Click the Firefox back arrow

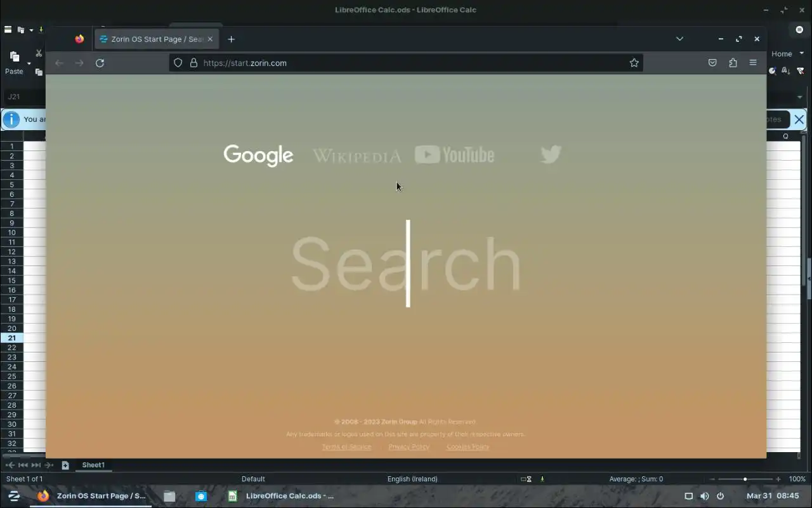point(59,63)
